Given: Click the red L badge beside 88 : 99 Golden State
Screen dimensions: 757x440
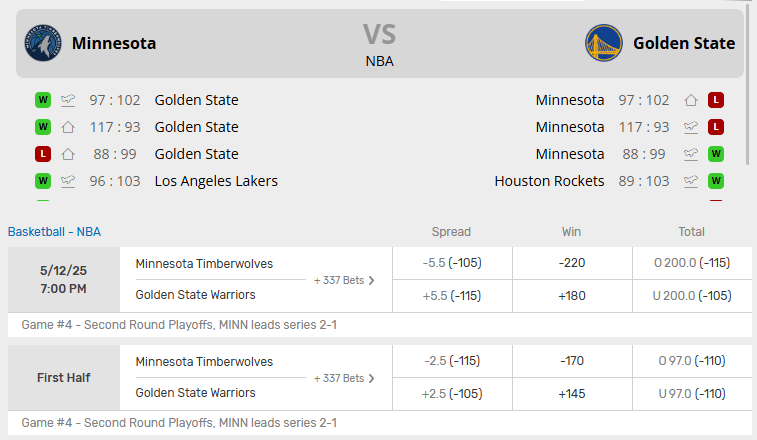Looking at the screenshot, I should [x=43, y=154].
